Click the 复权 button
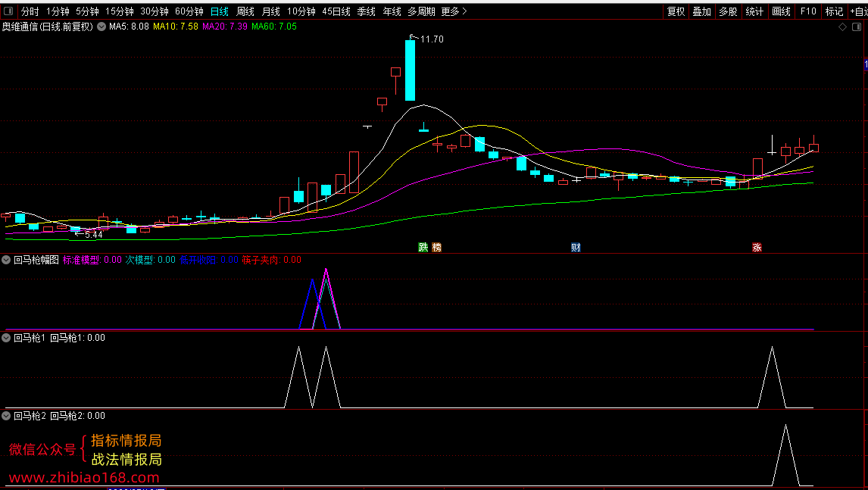 (676, 11)
